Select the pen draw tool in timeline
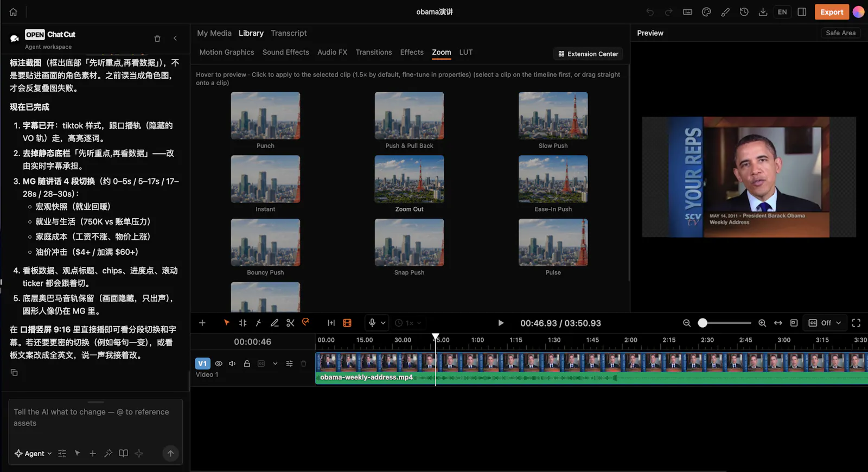Screen dimensions: 868x472 [275, 323]
